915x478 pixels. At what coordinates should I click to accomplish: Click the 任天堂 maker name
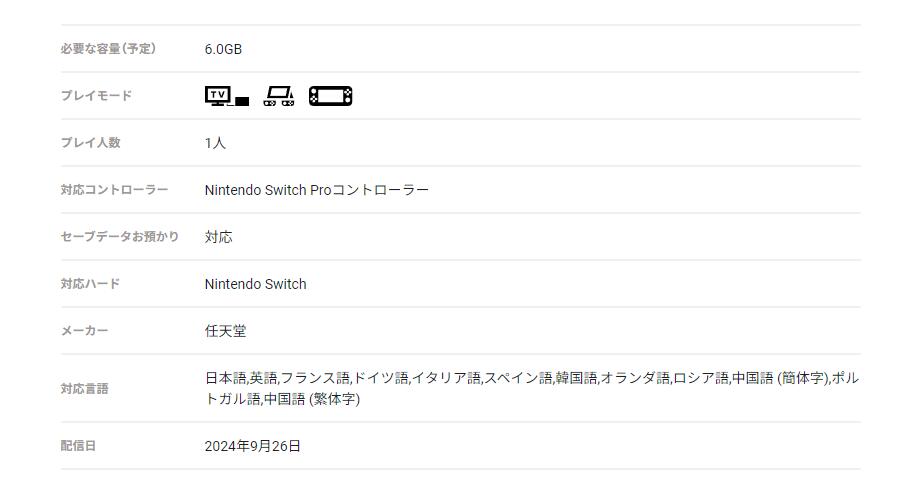[225, 331]
